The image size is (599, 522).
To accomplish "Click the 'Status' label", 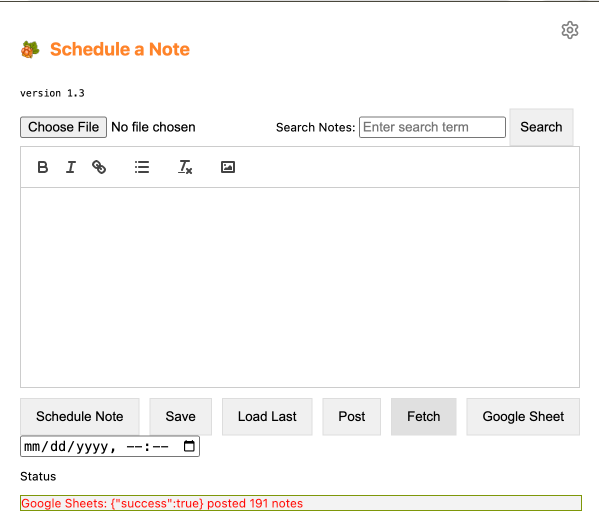I will [38, 477].
